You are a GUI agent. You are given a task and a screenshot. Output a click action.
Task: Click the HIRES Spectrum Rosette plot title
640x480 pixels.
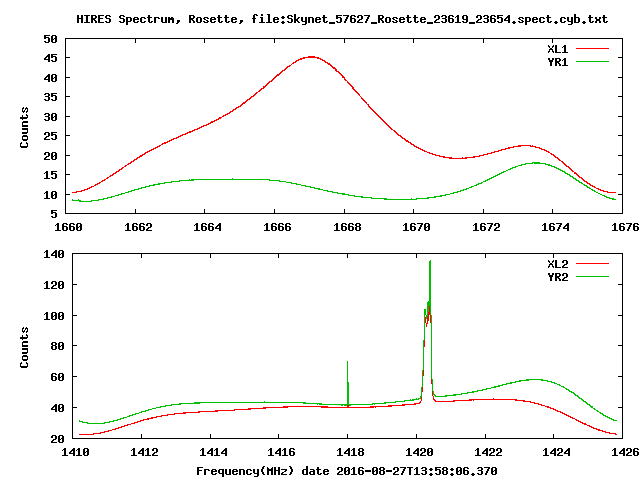click(x=342, y=19)
